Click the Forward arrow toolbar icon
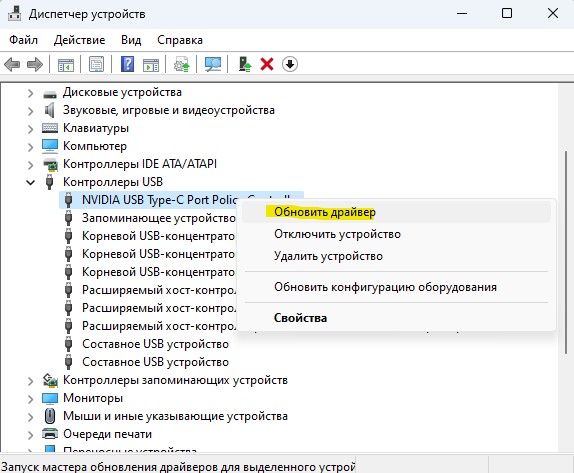This screenshot has width=574, height=473. point(35,64)
